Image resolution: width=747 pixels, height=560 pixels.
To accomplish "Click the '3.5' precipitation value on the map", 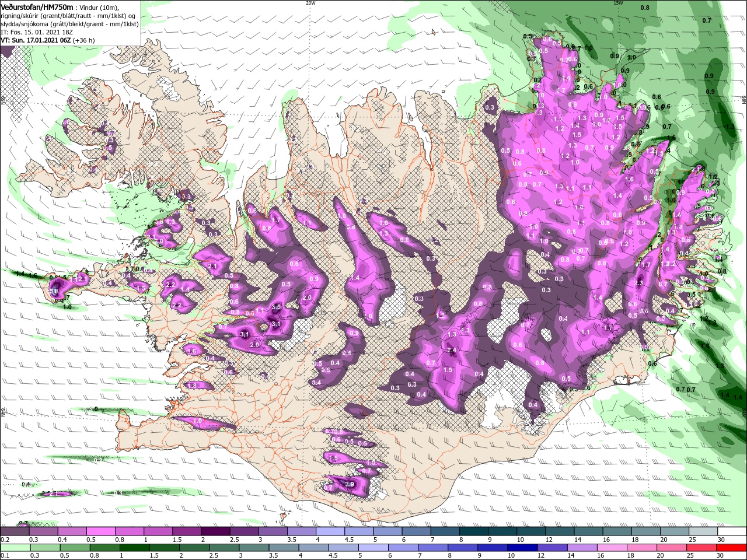I will [277, 307].
